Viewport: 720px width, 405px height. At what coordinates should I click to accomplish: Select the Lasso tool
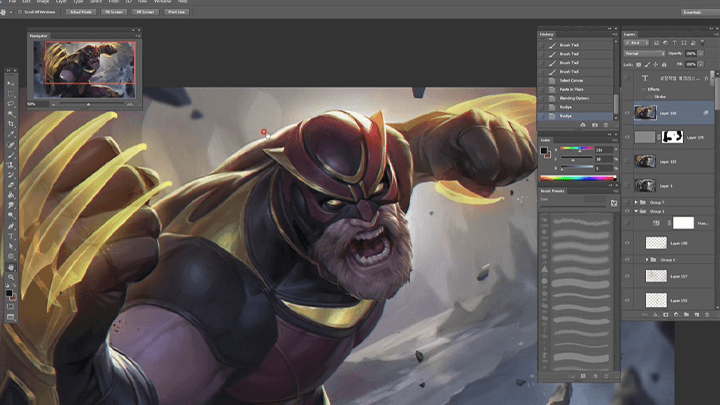tap(11, 104)
